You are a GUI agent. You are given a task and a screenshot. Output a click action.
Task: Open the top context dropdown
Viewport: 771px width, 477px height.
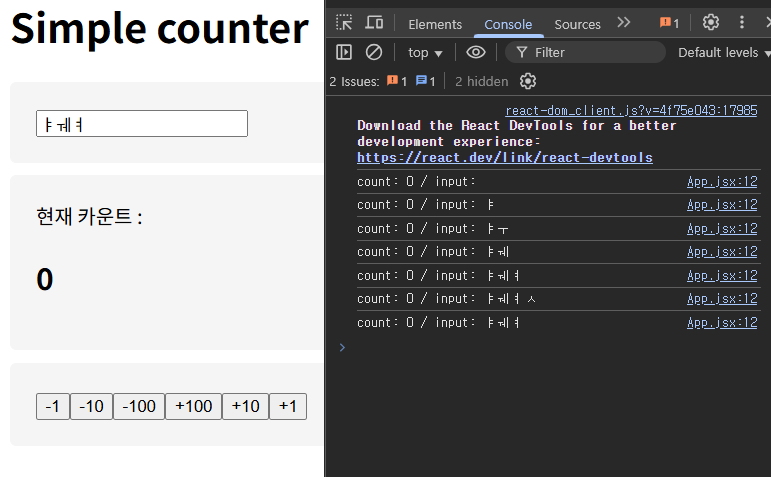point(425,53)
